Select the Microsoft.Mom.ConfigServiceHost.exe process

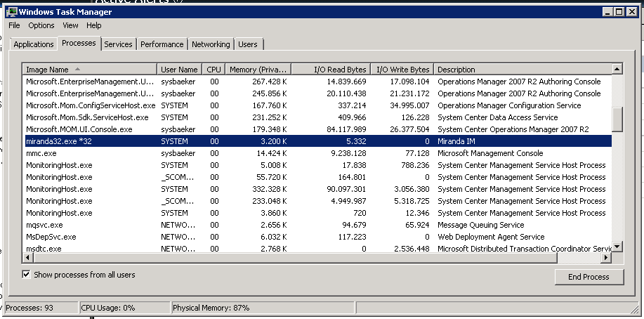(x=318, y=105)
